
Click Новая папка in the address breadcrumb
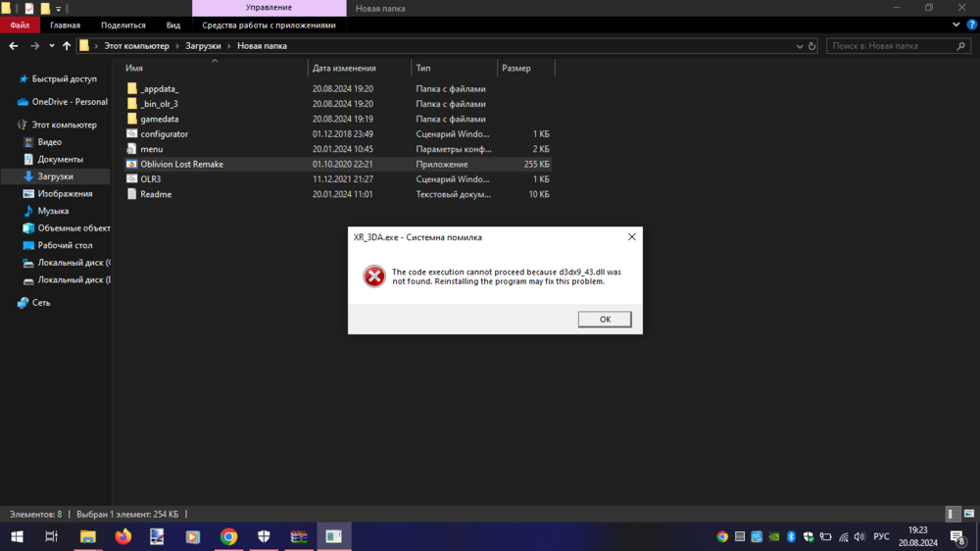point(262,46)
